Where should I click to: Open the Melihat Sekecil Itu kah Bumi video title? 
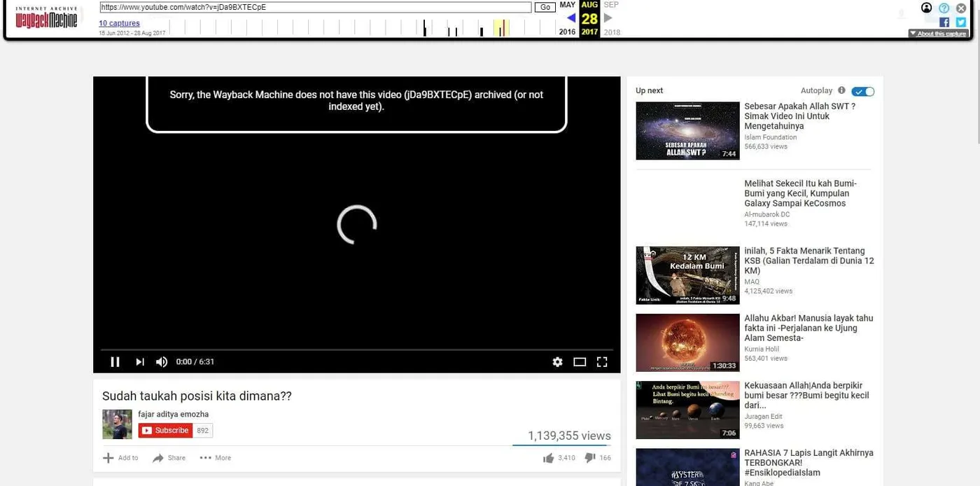pos(801,193)
